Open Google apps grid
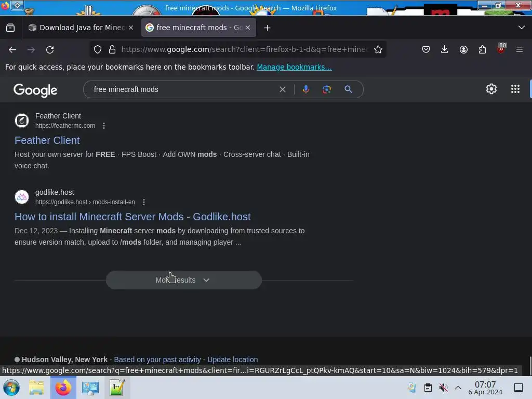The width and height of the screenshot is (532, 399). click(x=515, y=89)
